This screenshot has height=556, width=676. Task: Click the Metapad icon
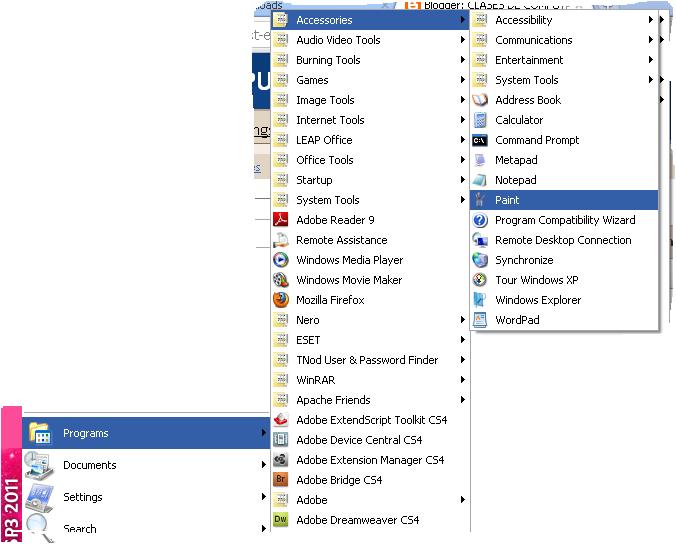click(x=479, y=160)
